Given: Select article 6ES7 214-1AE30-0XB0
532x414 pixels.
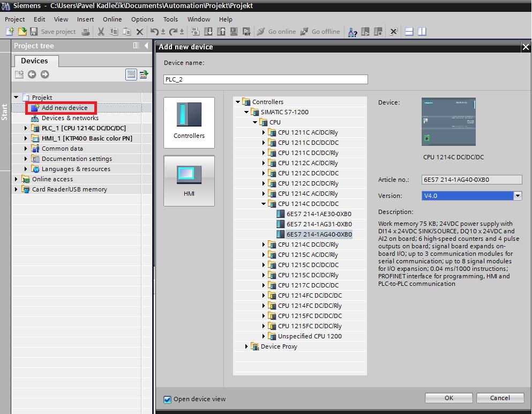Looking at the screenshot, I should [x=319, y=214].
